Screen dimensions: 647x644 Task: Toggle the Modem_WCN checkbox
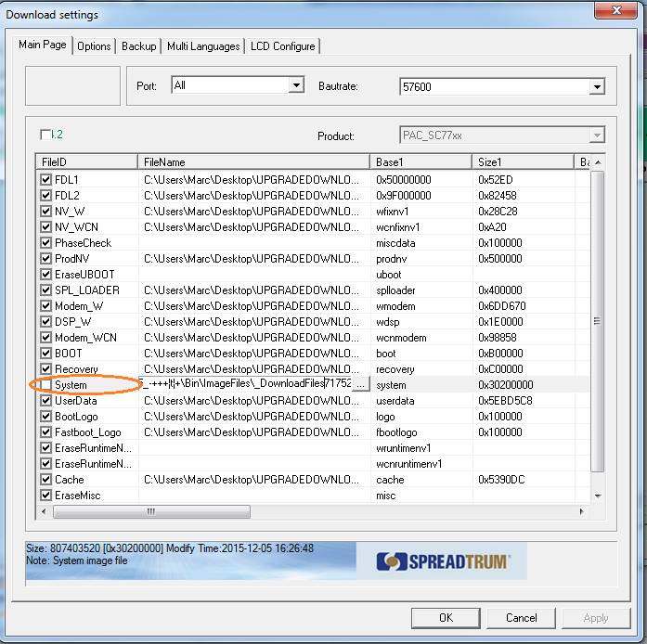click(45, 338)
